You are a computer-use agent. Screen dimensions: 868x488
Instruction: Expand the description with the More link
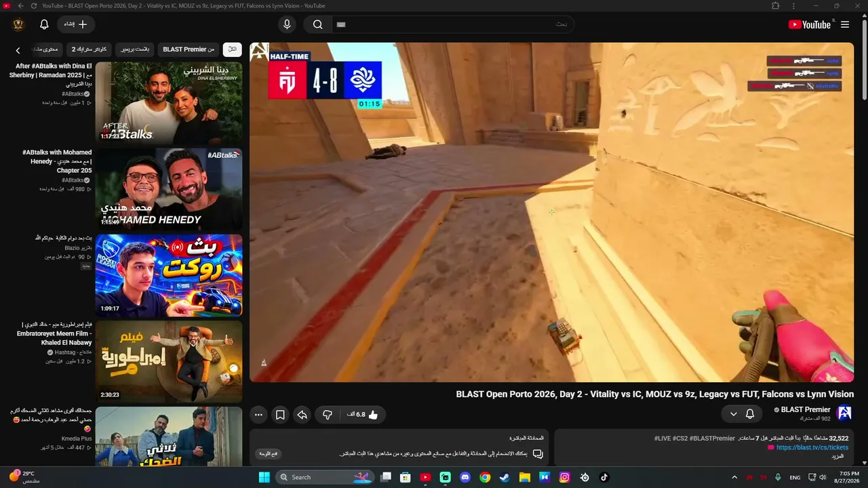tap(837, 457)
